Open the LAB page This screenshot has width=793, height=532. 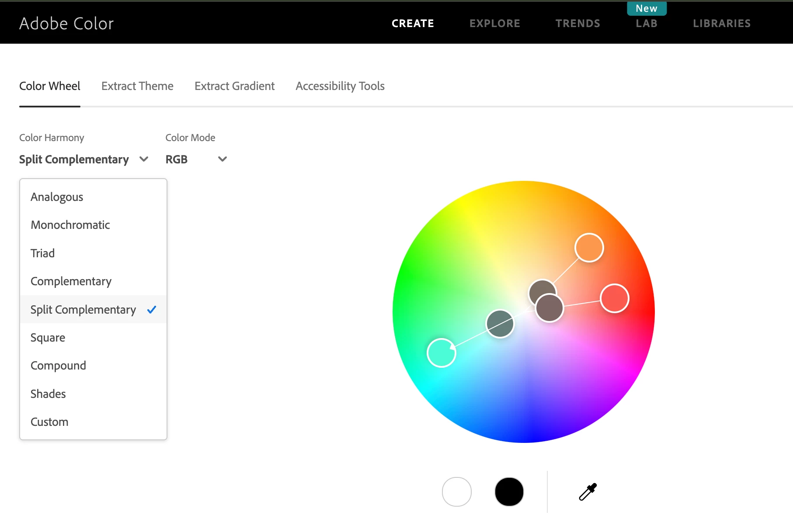(647, 24)
